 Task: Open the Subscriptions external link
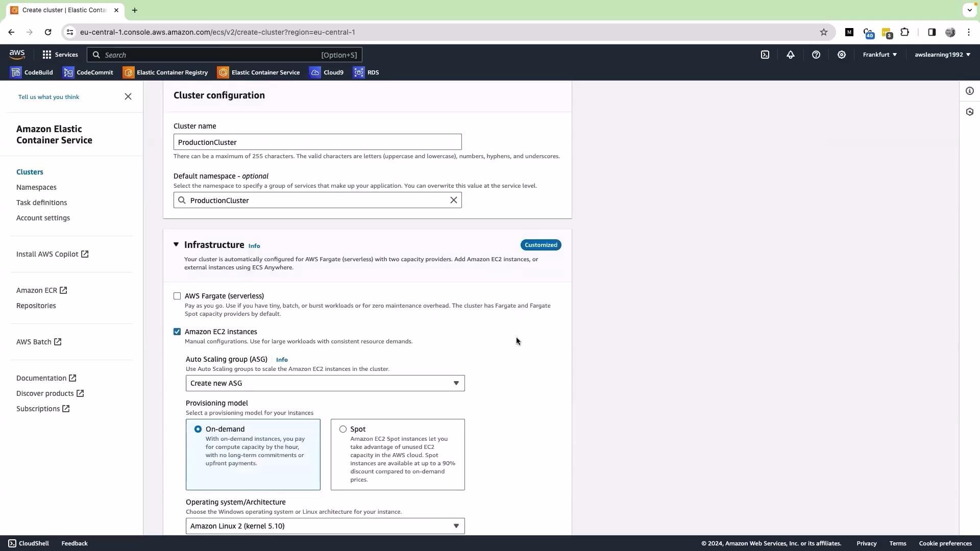(43, 409)
